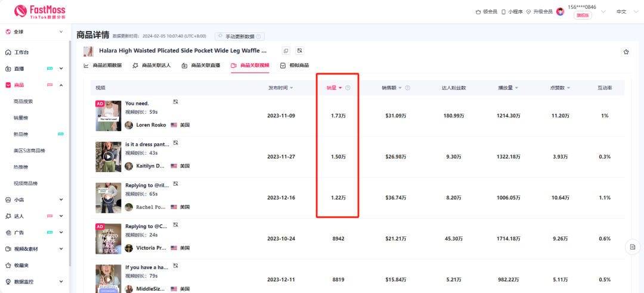Expand the 达人 sidebar menu

tap(61, 216)
